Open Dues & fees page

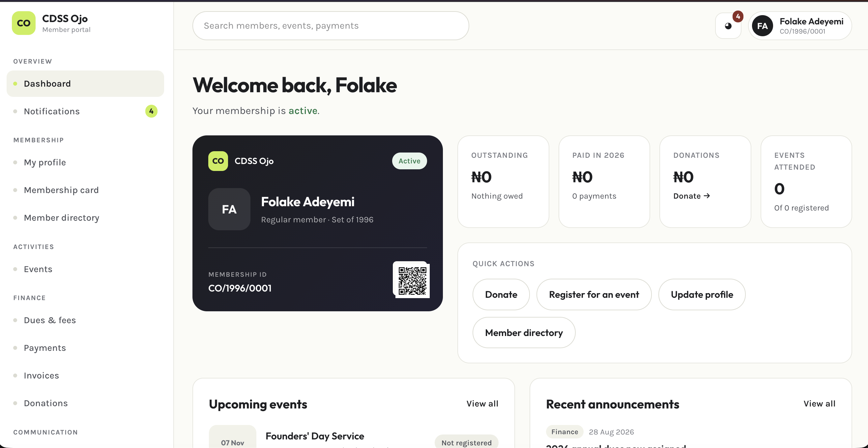tap(85, 320)
